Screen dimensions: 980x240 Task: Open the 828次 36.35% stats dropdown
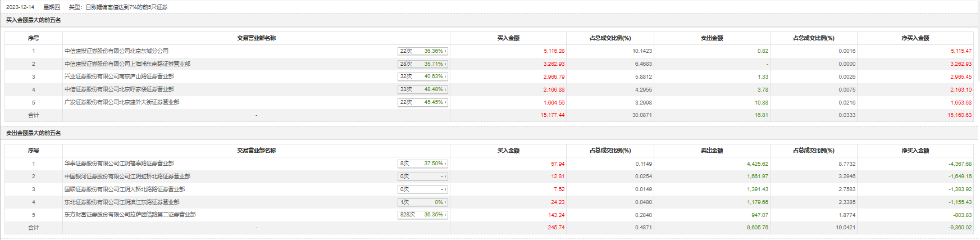pos(423,215)
